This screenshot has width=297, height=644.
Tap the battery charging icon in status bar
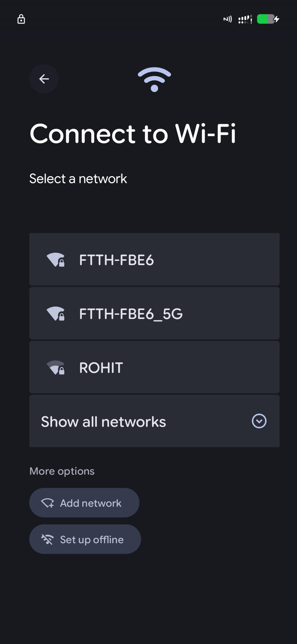pyautogui.click(x=268, y=19)
